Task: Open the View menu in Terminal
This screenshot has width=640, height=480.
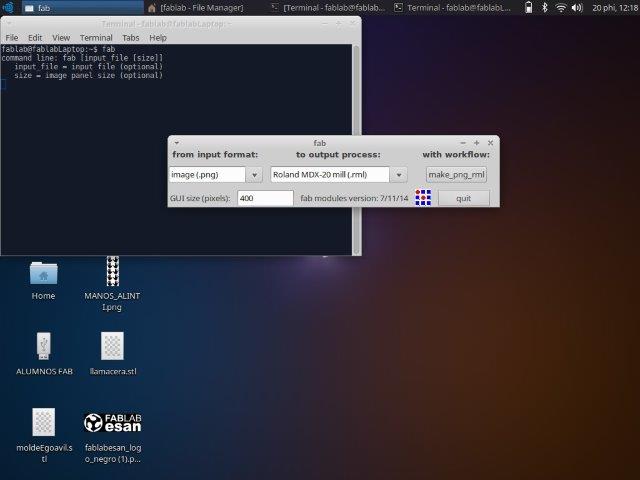Action: [x=61, y=38]
